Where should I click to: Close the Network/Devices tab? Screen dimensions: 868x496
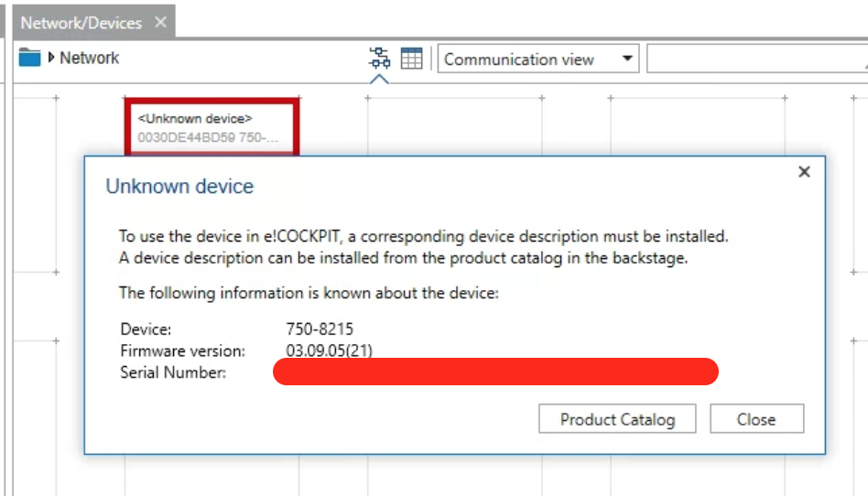click(x=160, y=22)
